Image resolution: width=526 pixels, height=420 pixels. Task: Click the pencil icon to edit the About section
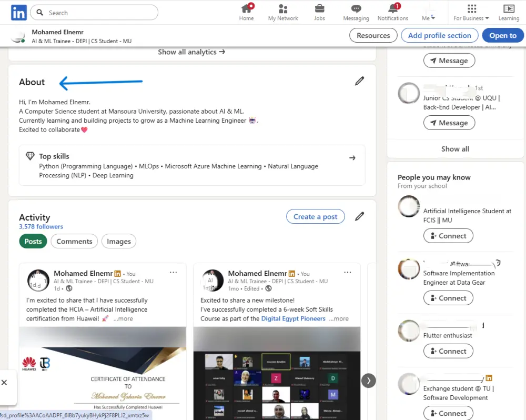click(359, 81)
